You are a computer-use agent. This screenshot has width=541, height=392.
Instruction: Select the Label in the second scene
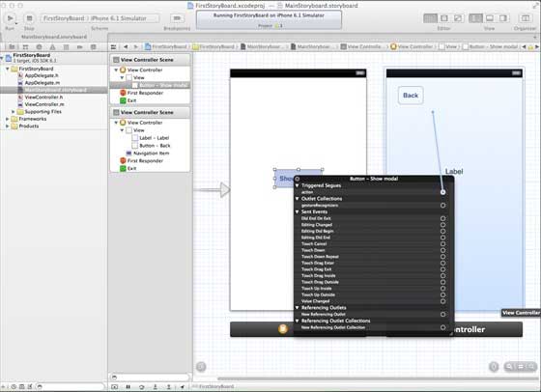pyautogui.click(x=454, y=171)
